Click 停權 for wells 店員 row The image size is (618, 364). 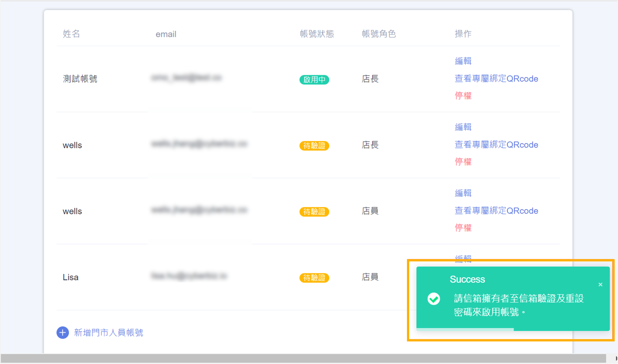tap(463, 228)
